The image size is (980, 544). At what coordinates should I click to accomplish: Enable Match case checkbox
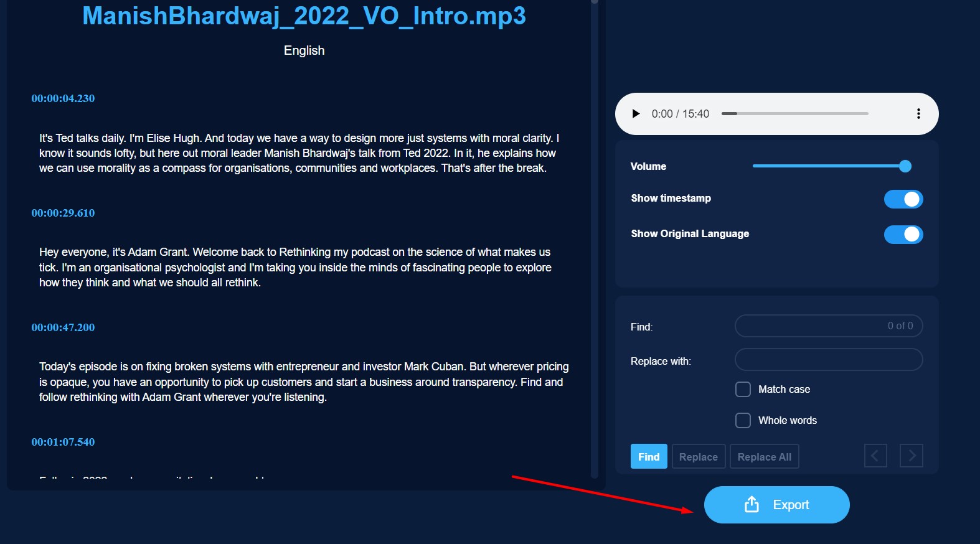(x=743, y=390)
